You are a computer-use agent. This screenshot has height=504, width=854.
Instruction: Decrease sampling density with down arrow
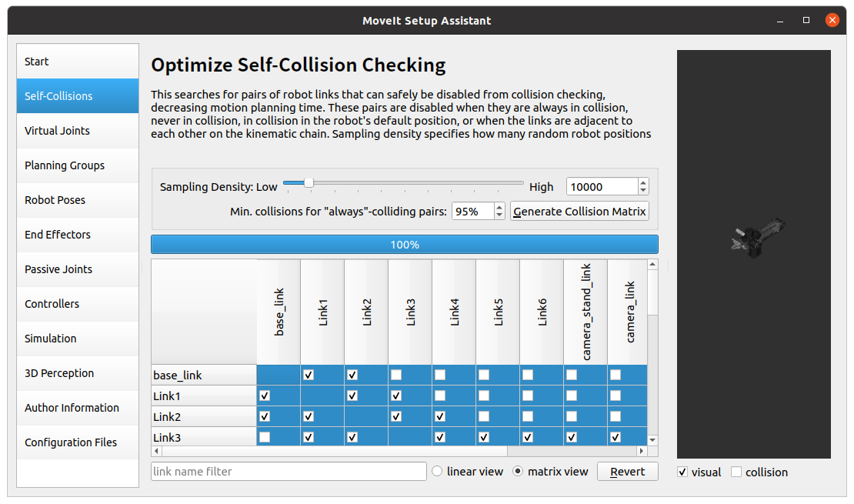click(643, 192)
